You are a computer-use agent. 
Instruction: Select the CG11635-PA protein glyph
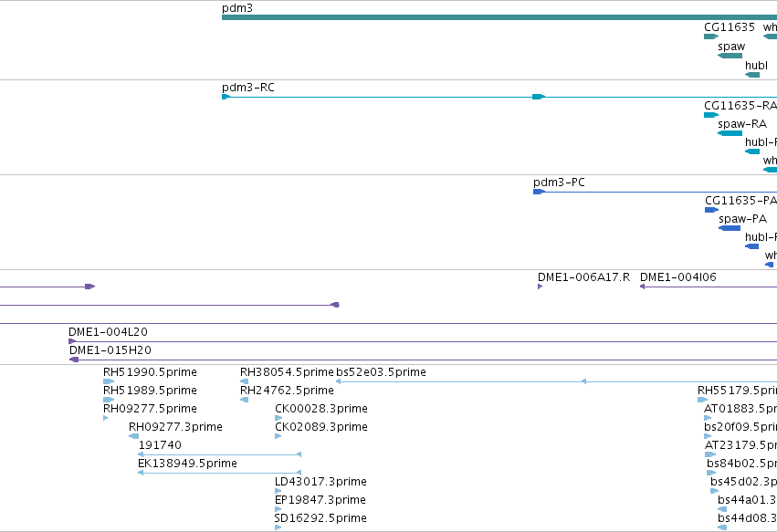tap(711, 210)
